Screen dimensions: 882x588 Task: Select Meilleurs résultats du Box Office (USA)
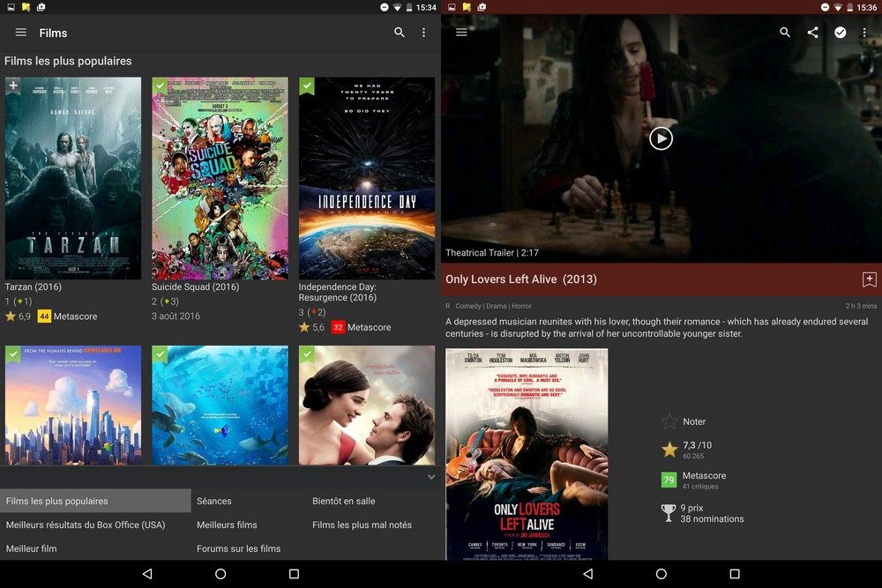[86, 525]
